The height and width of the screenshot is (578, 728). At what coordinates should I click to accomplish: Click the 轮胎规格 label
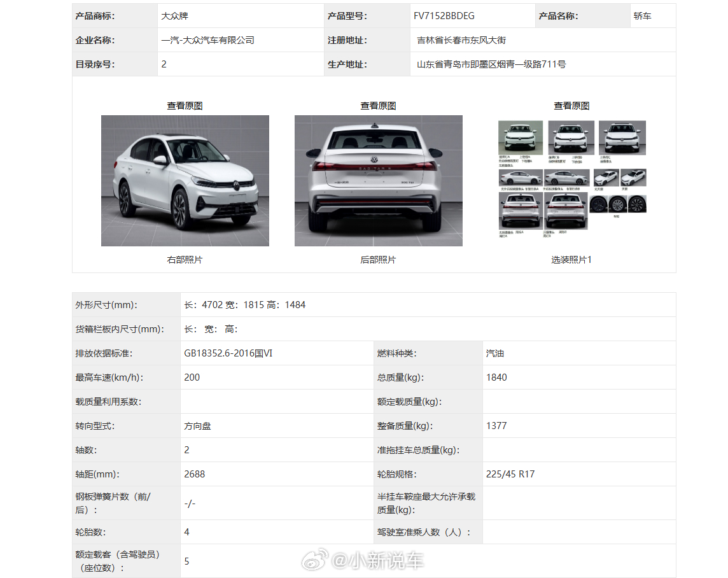coord(397,474)
